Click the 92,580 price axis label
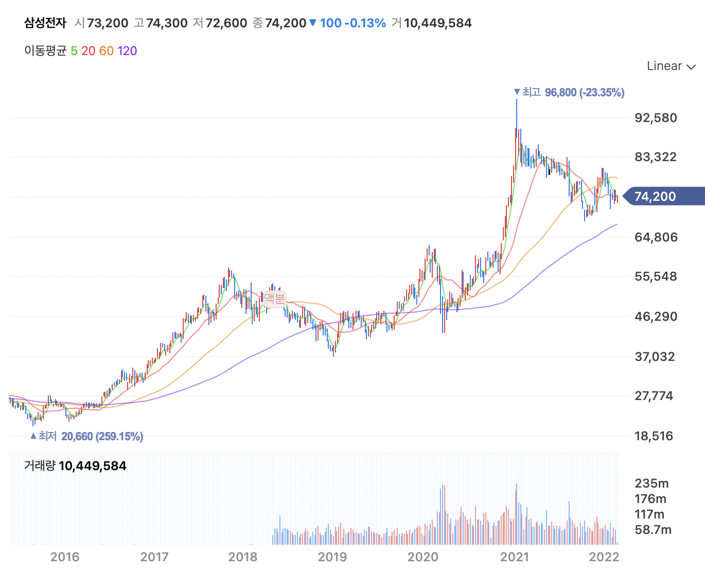The width and height of the screenshot is (705, 588). 656,117
